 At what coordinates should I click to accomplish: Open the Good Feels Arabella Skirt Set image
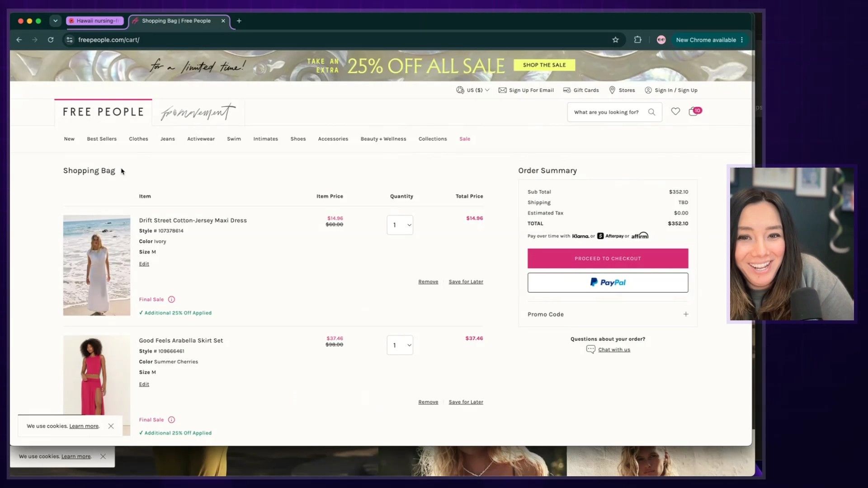coord(97,385)
